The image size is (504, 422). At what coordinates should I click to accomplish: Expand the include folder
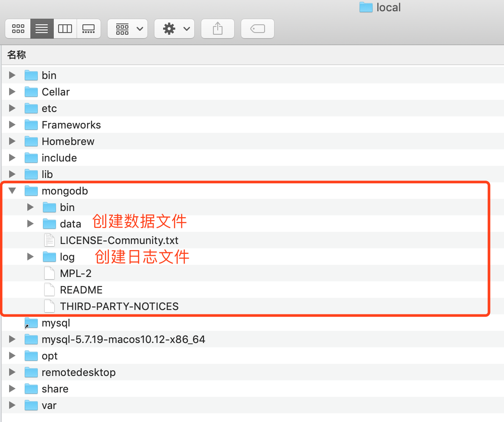(12, 158)
